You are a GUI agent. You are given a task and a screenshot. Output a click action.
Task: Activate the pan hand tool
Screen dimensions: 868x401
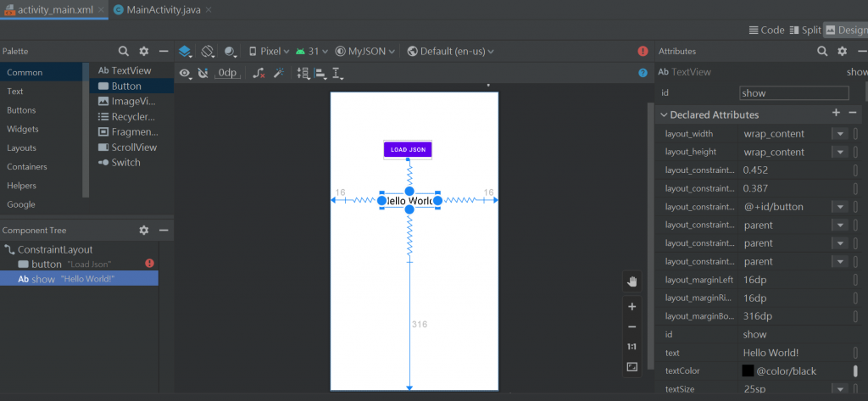pos(632,282)
